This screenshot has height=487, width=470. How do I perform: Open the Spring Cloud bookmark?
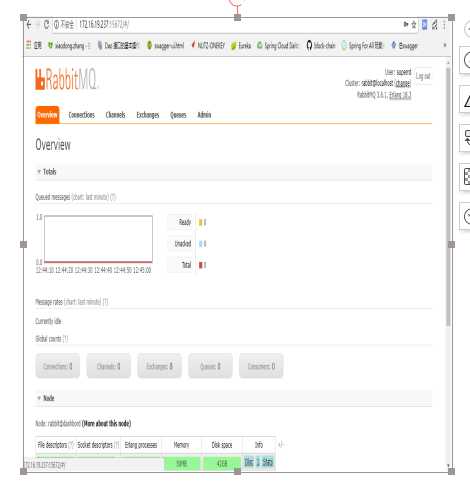277,45
